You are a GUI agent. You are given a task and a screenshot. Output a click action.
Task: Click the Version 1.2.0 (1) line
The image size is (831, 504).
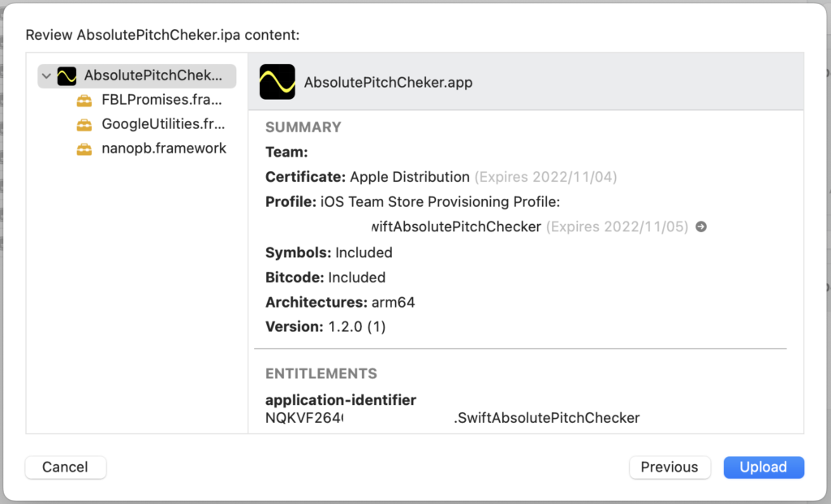click(x=325, y=327)
